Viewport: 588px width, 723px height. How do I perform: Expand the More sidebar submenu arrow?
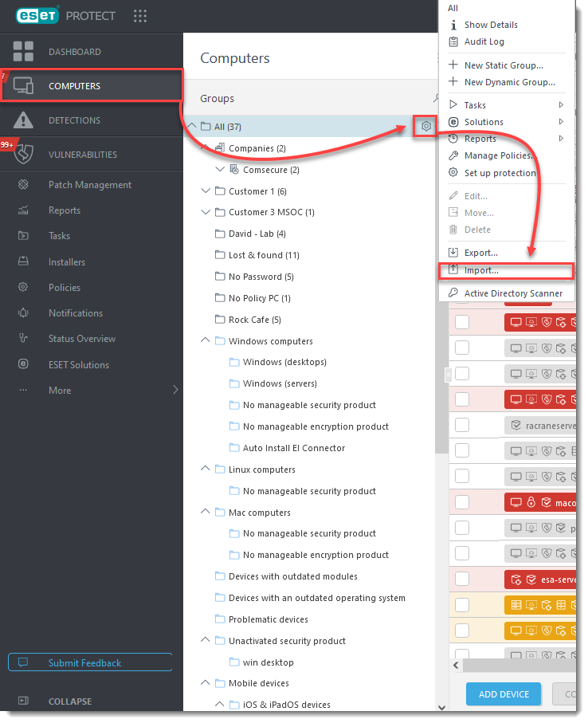click(175, 390)
